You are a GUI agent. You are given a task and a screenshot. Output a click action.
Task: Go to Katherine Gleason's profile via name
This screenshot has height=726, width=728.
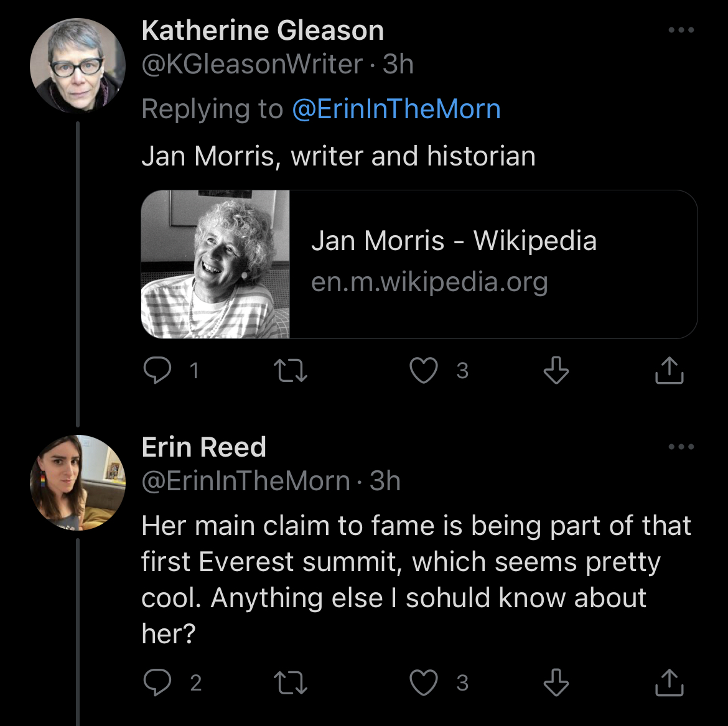[x=263, y=30]
